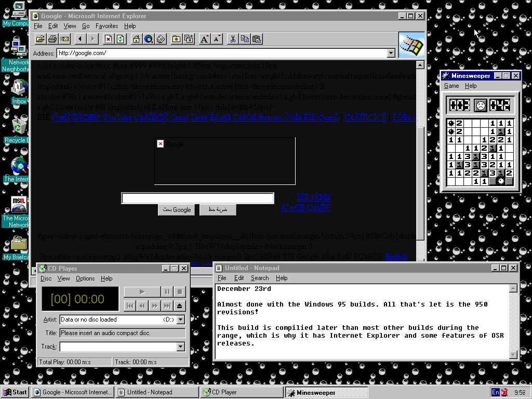532x399 pixels.
Task: Open the Favorites menu in Internet Explorer
Action: (107, 26)
